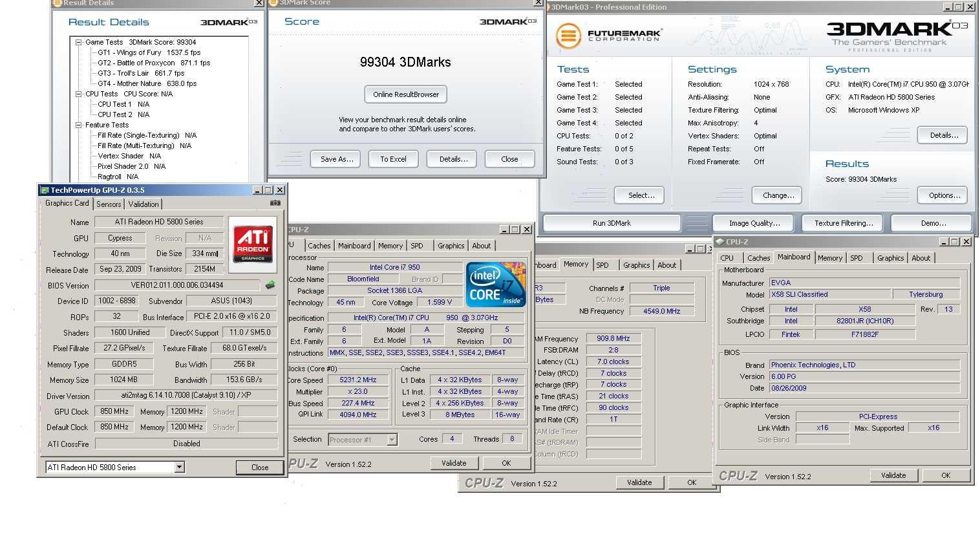The height and width of the screenshot is (540, 980).
Task: Click Validate in the Intel Core i7 CPU-Z window
Action: coord(454,463)
